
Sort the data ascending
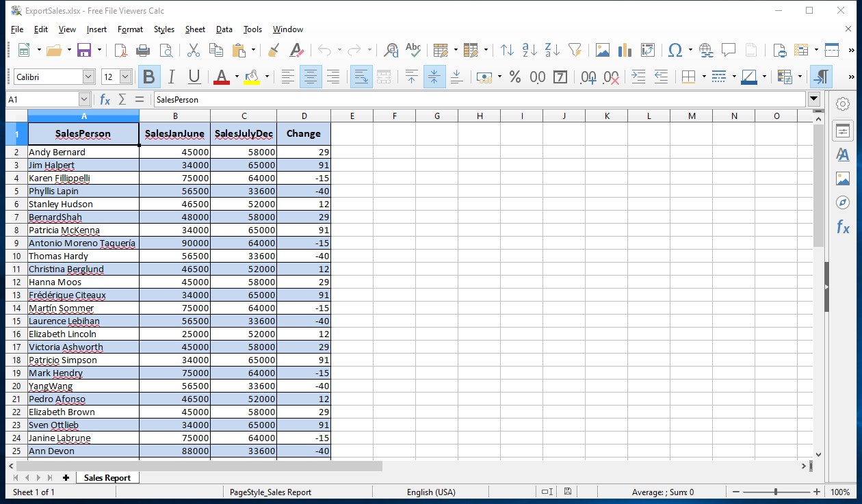[527, 50]
